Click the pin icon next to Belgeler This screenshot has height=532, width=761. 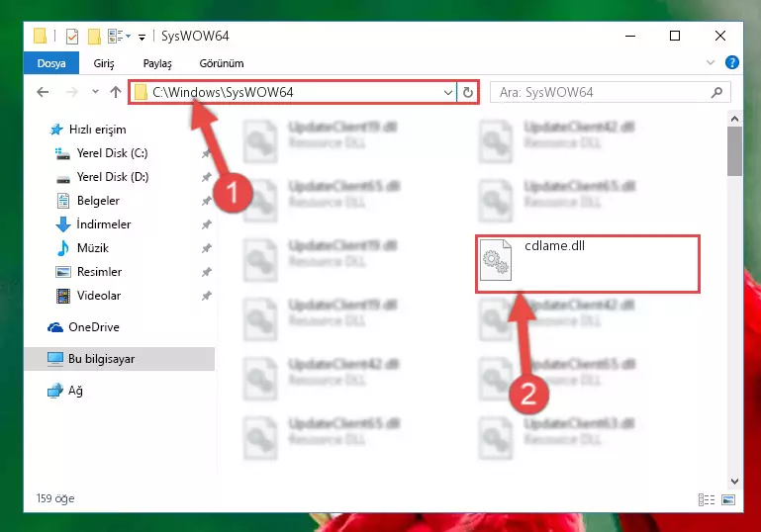coord(206,201)
